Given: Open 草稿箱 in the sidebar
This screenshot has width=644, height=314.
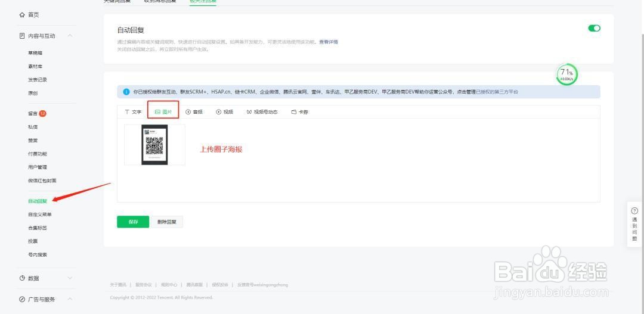Looking at the screenshot, I should click(35, 53).
